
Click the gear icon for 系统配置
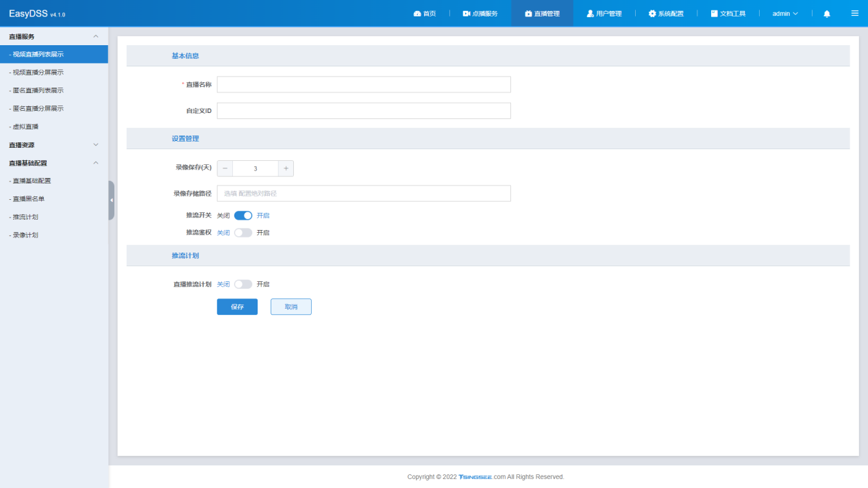[652, 14]
